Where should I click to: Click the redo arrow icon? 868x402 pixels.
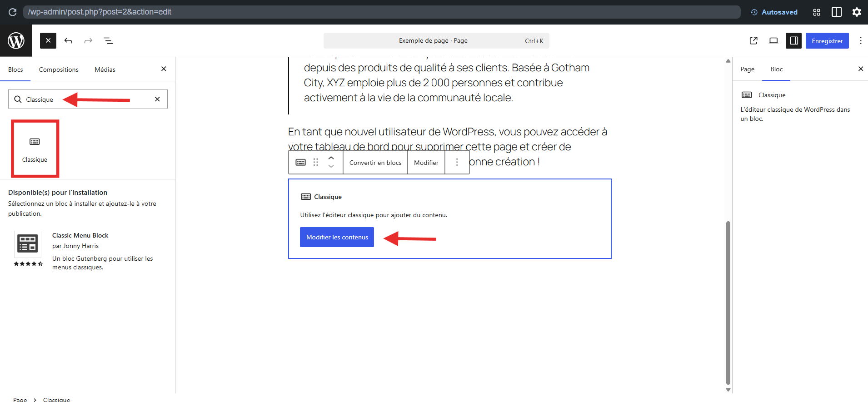(88, 41)
